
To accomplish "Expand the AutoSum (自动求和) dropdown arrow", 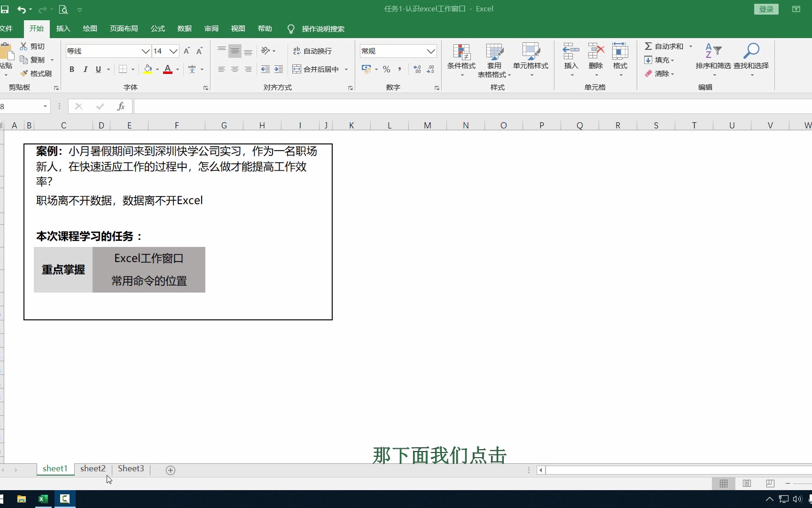I will (691, 46).
